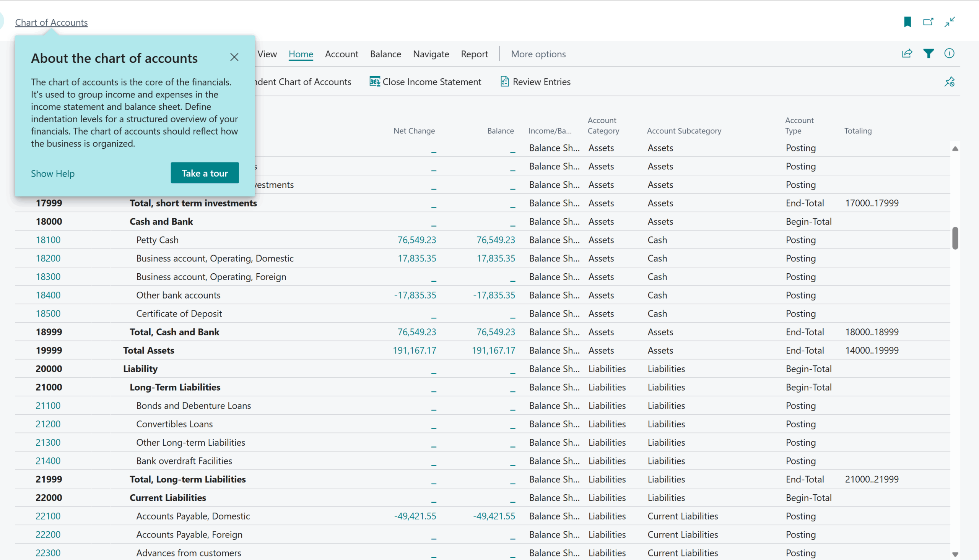
Task: Click the Close Income Statement action label
Action: (432, 81)
